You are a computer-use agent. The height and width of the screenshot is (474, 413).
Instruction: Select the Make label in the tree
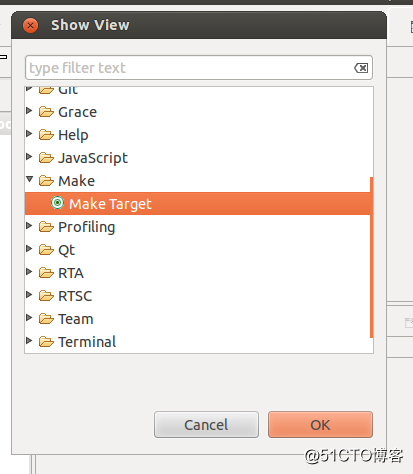pyautogui.click(x=77, y=181)
